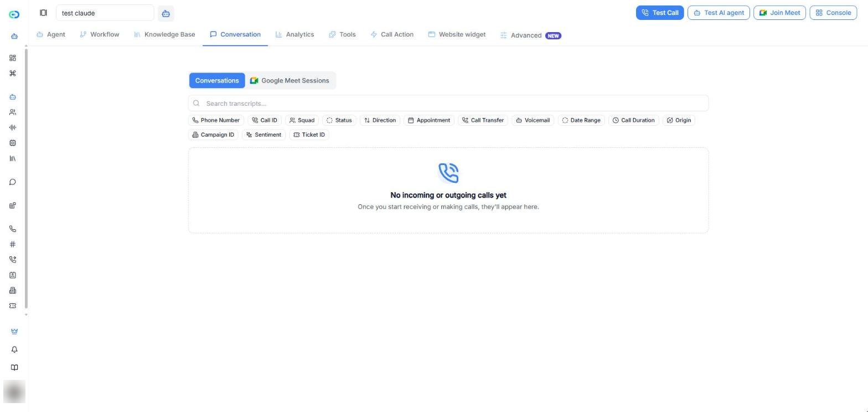Click the command symbol icon in sidebar
Image resolution: width=868 pixels, height=412 pixels.
click(13, 73)
